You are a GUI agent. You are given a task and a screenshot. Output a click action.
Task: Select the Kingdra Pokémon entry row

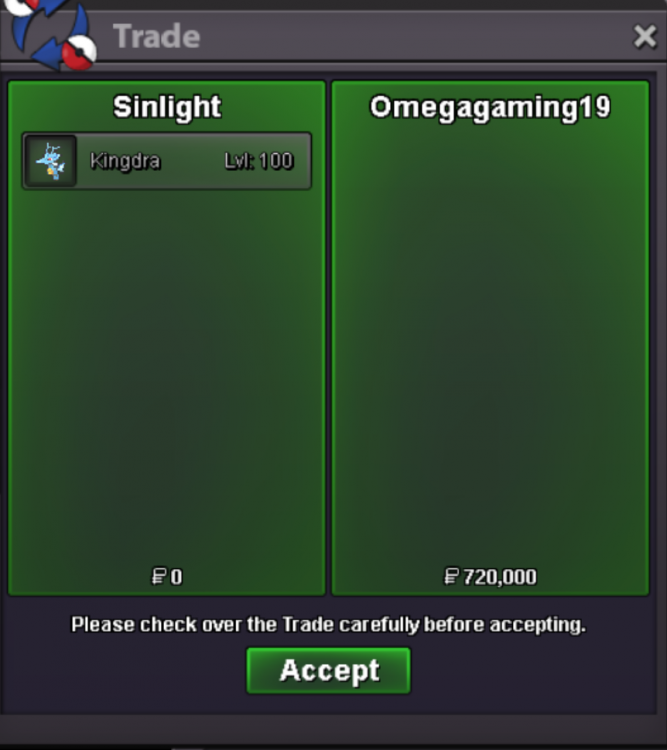point(167,161)
